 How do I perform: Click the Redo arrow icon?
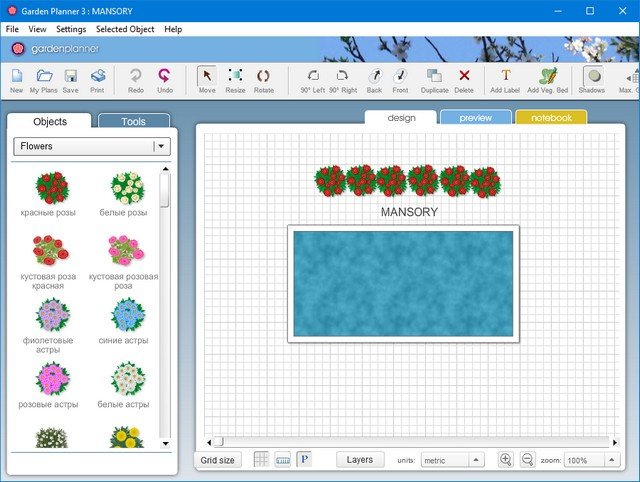point(136,81)
